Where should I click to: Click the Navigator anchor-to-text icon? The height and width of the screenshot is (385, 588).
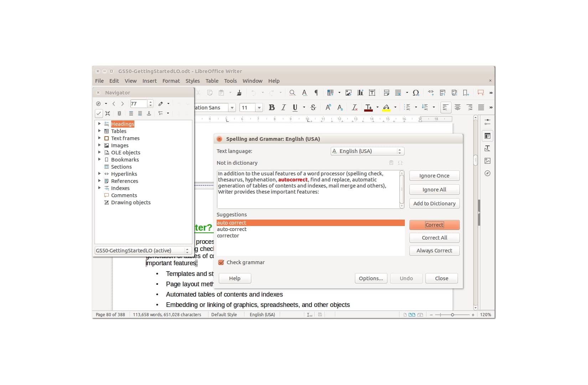149,113
